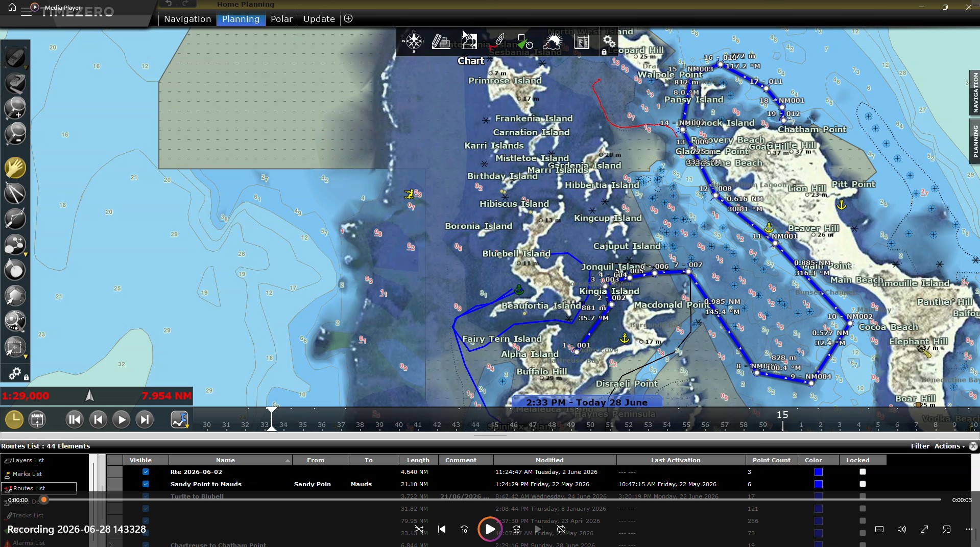Open the lists panel ribbon button
The height and width of the screenshot is (547, 980).
(x=581, y=41)
